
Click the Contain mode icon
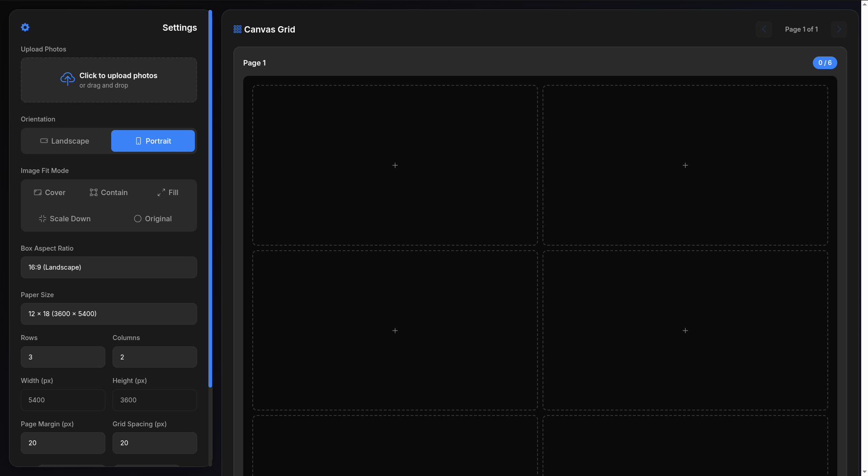(94, 192)
